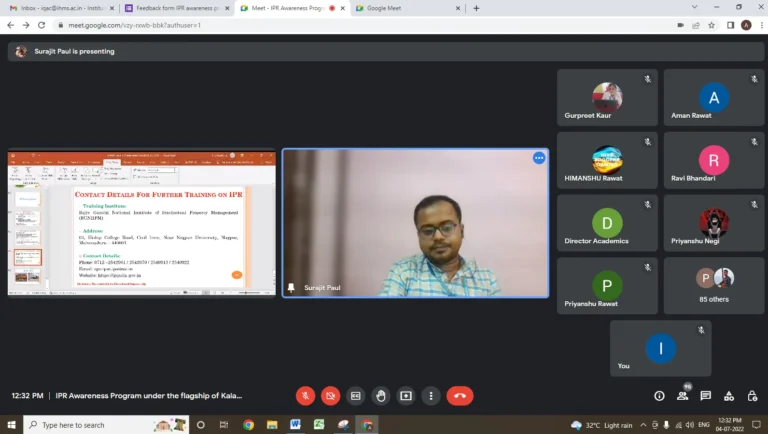768x434 pixels.
Task: Reload the Meet page
Action: (42, 25)
